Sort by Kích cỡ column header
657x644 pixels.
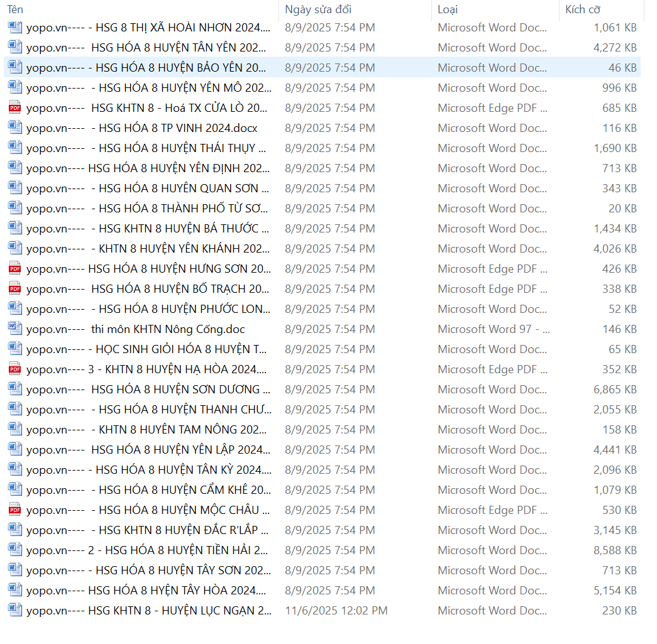tap(583, 9)
